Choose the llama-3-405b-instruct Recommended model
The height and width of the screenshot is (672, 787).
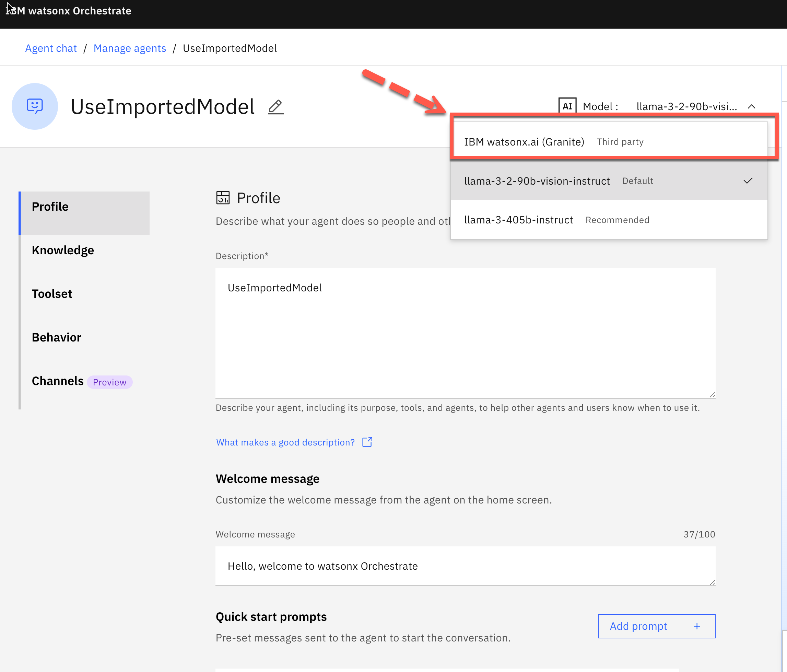point(519,220)
